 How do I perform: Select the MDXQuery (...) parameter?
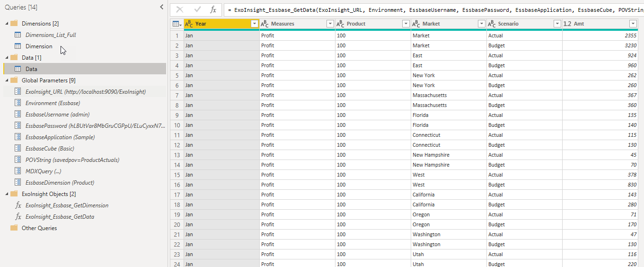[x=44, y=171]
